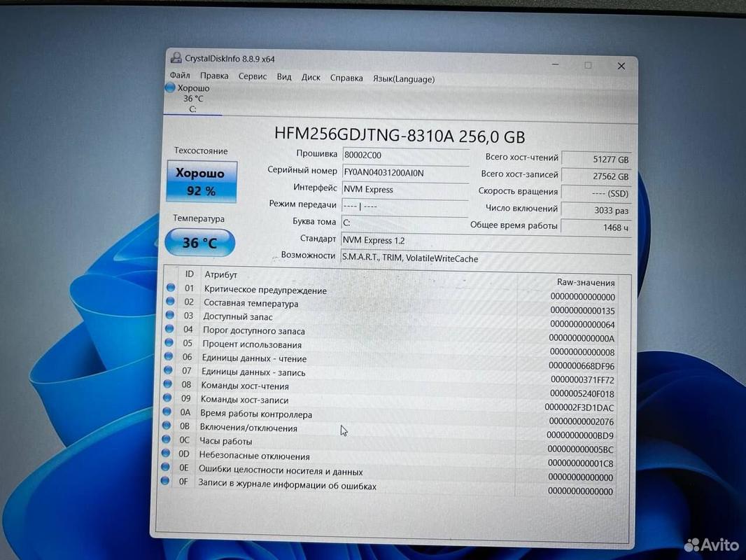Screen dimensions: 746x560
Task: Select the Включения/отключения row
Action: pyautogui.click(x=388, y=429)
